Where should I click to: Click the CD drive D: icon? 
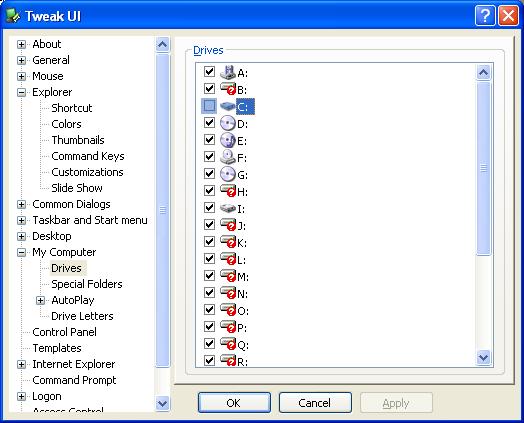pyautogui.click(x=228, y=123)
